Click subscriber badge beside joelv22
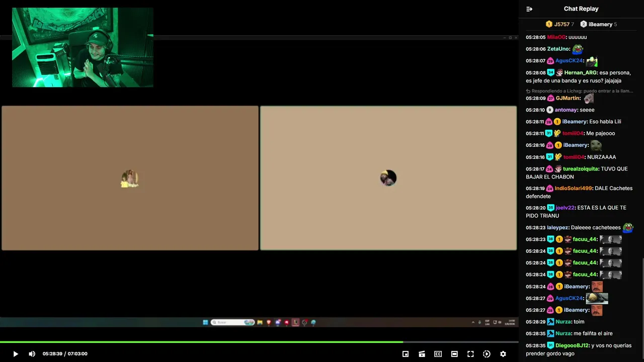 click(551, 208)
